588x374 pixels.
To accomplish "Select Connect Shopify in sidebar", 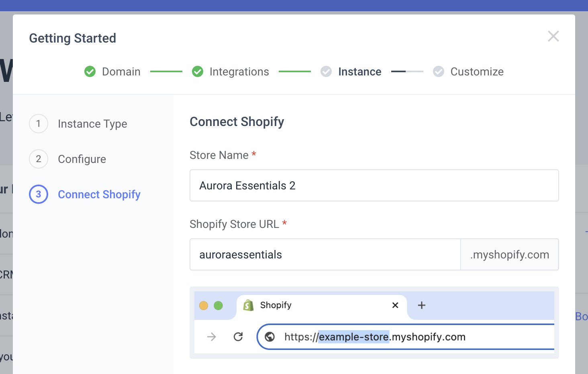I will coord(99,194).
